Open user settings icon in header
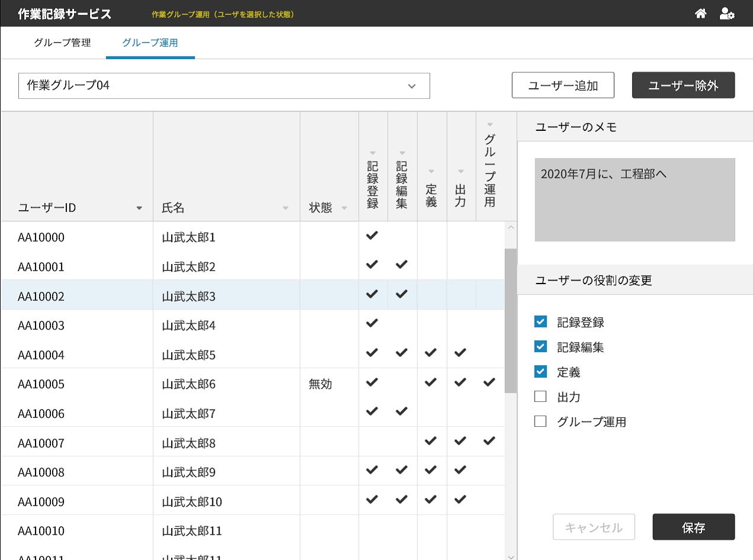753x560 pixels. point(727,14)
